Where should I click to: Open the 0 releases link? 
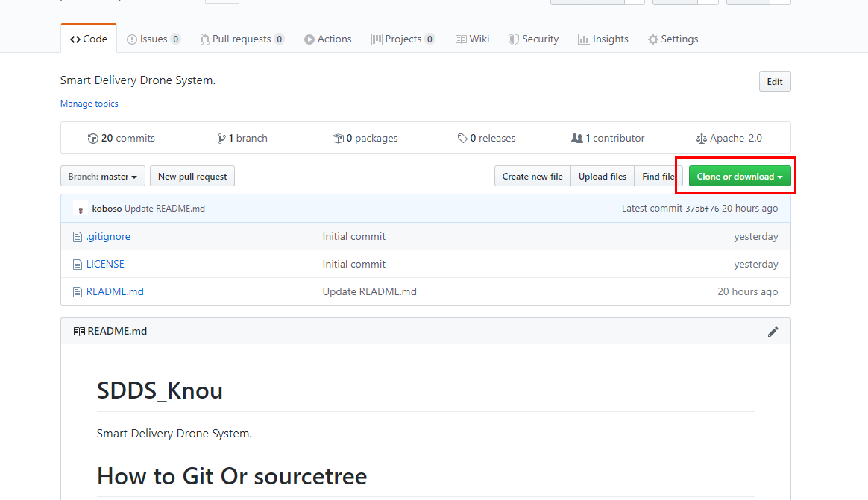tap(487, 138)
